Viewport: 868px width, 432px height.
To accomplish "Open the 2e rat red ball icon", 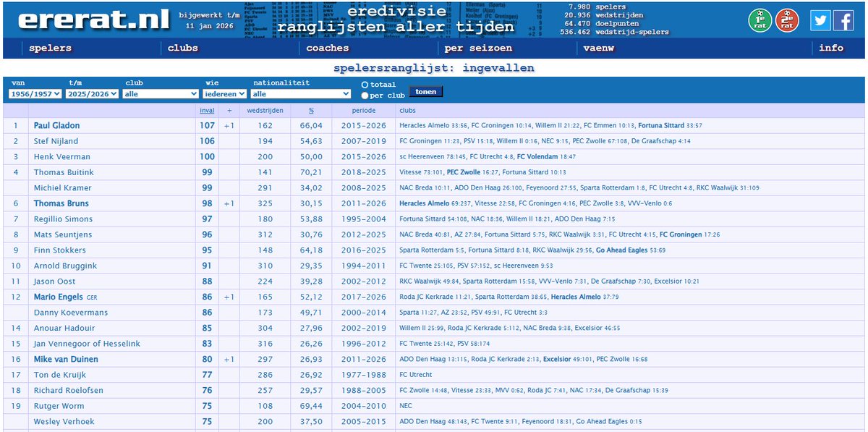I will click(x=787, y=20).
